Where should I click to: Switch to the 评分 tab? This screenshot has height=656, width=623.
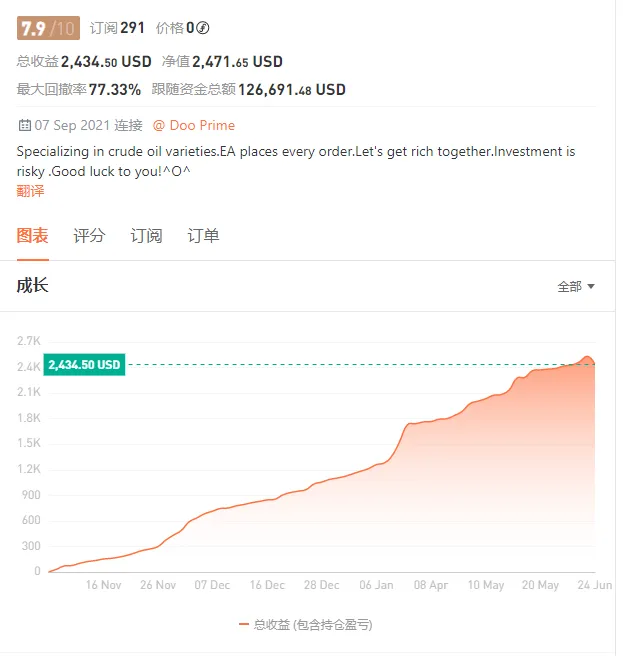(x=89, y=236)
